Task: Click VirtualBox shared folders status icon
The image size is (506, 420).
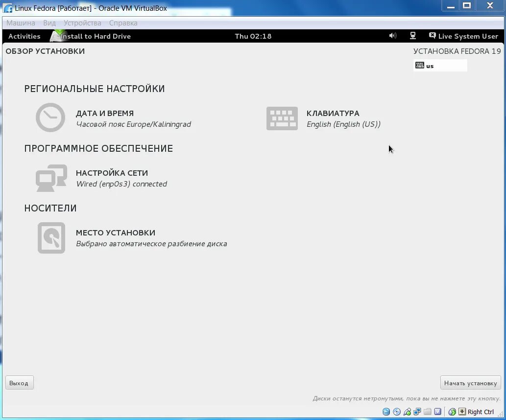Action: pos(428,412)
